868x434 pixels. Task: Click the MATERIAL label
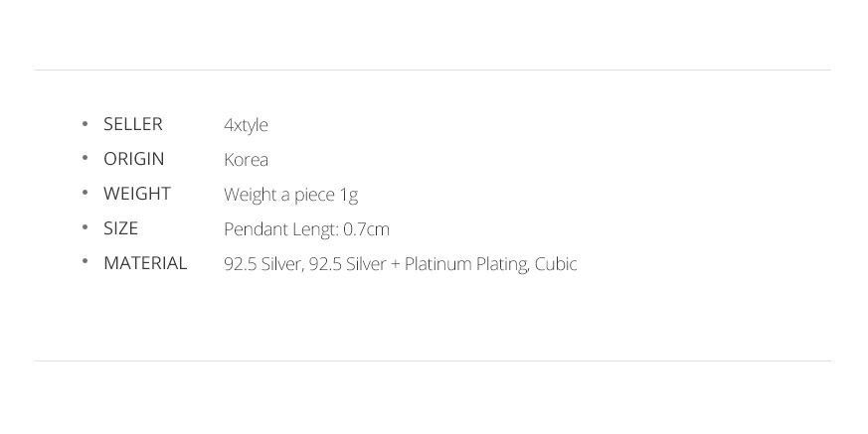pyautogui.click(x=145, y=263)
